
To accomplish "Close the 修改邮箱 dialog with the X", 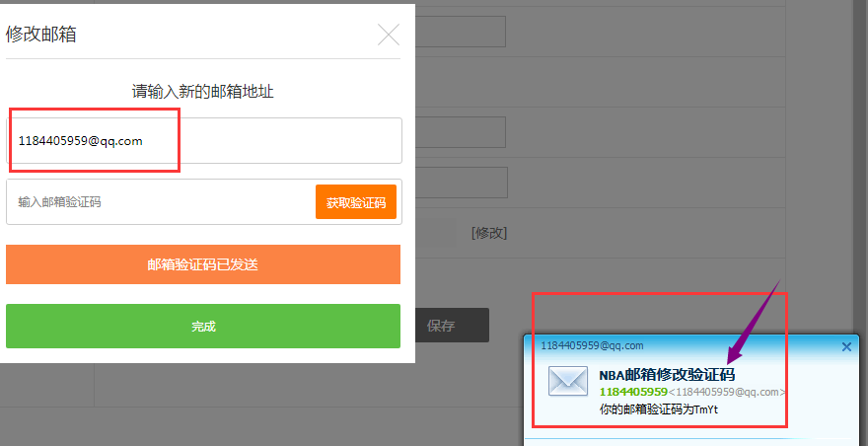I will [389, 35].
